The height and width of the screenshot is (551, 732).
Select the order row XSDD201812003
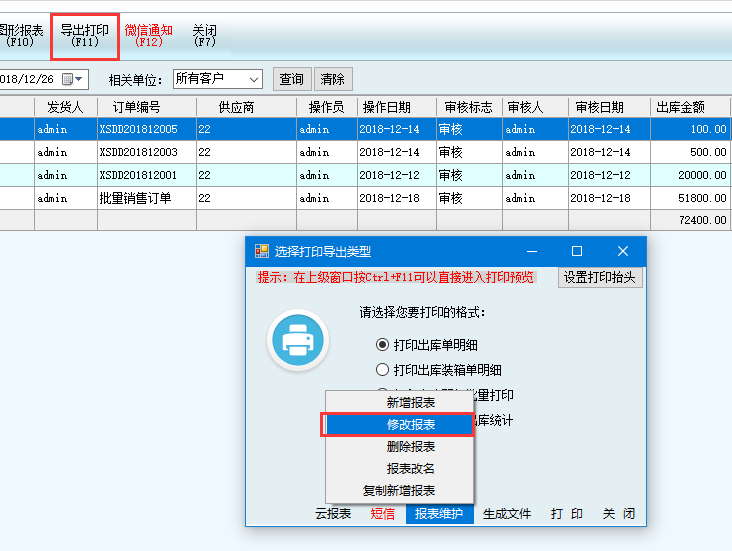click(138, 152)
